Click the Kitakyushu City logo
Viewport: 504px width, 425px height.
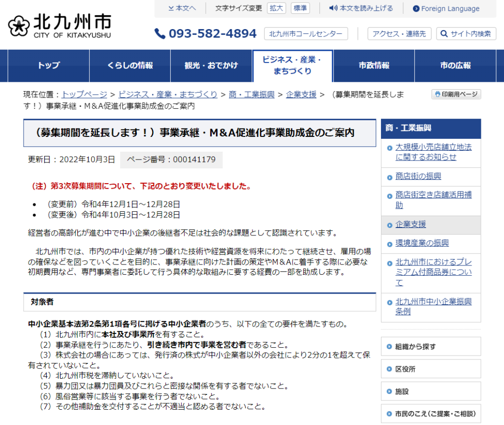pyautogui.click(x=60, y=26)
